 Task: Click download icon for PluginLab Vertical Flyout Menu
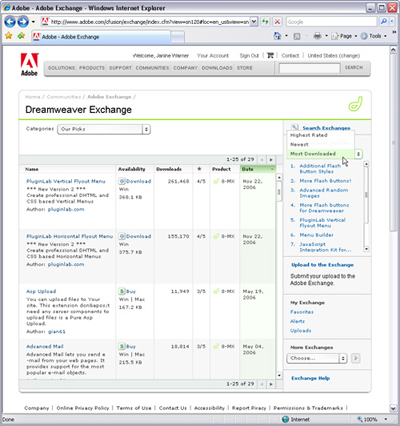(122, 181)
